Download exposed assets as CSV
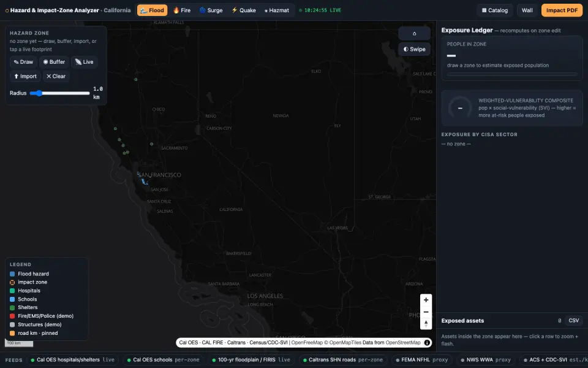Screen dimensions: 588x368 (x=573, y=321)
